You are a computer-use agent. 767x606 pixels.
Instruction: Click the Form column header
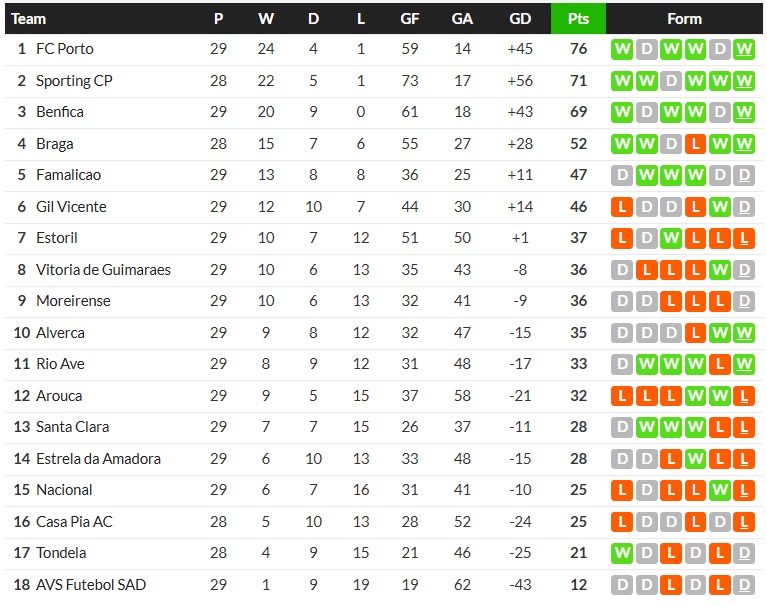click(684, 19)
